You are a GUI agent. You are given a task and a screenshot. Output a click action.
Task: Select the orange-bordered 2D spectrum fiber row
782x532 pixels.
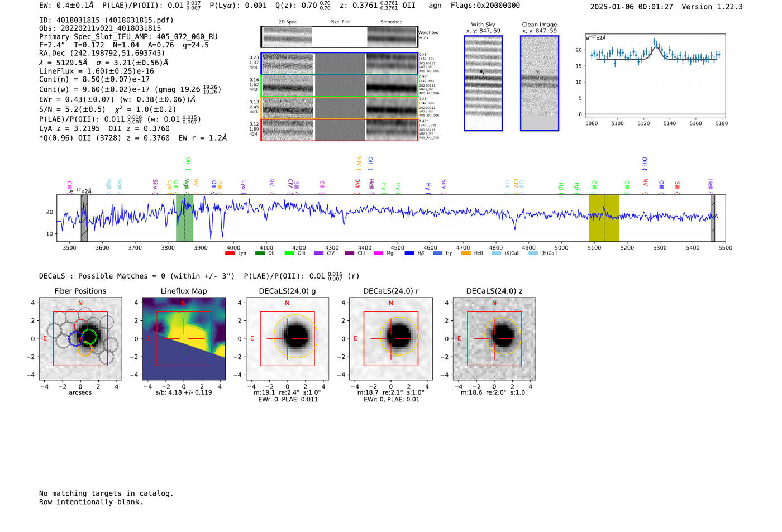pyautogui.click(x=340, y=108)
